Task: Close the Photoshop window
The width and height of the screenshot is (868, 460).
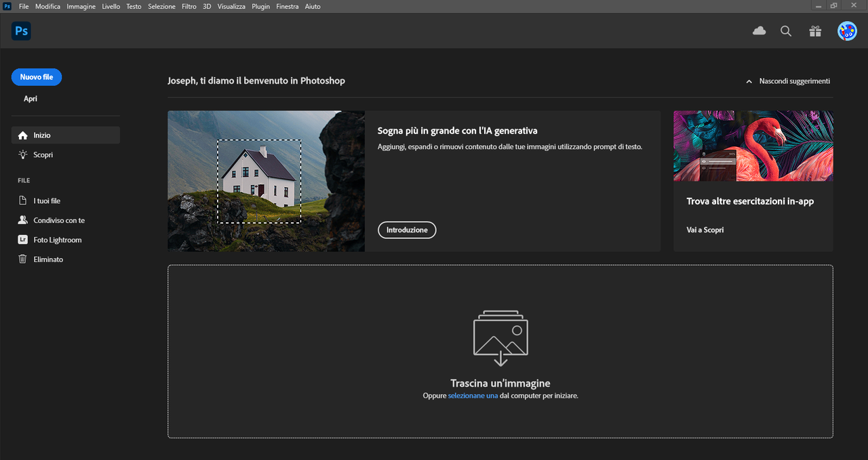Action: pyautogui.click(x=854, y=5)
